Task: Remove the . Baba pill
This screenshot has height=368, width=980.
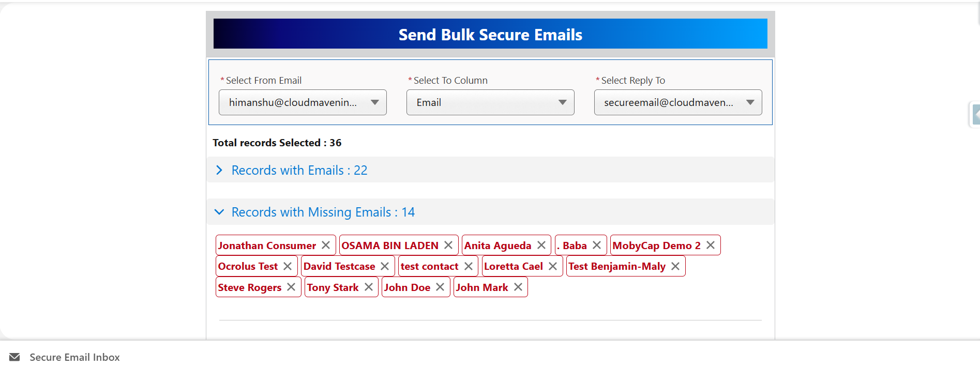Action: pos(597,245)
